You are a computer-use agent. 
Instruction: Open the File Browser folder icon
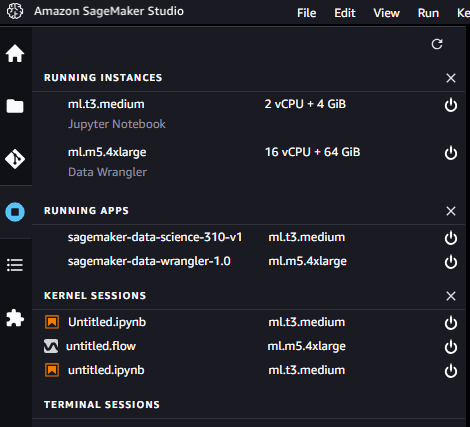[x=15, y=106]
